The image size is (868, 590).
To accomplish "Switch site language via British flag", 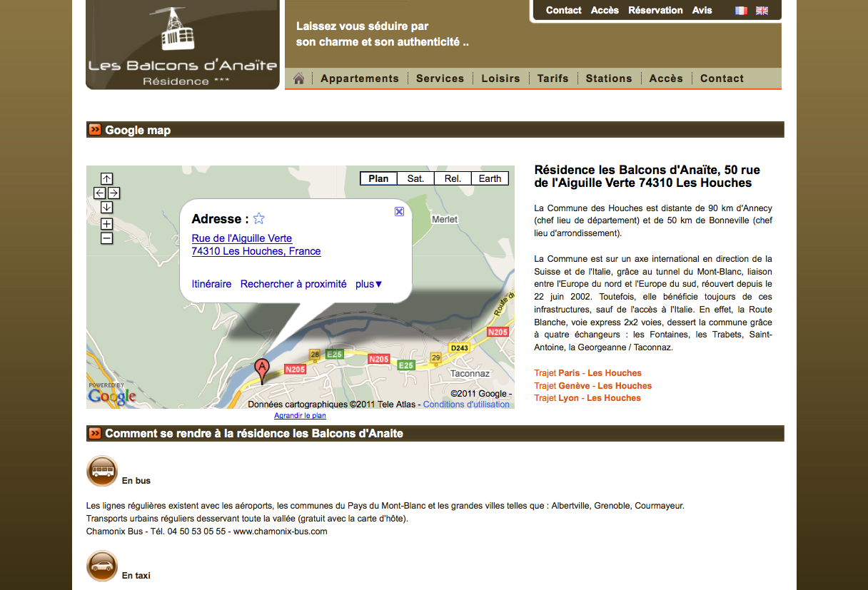I will click(x=762, y=11).
